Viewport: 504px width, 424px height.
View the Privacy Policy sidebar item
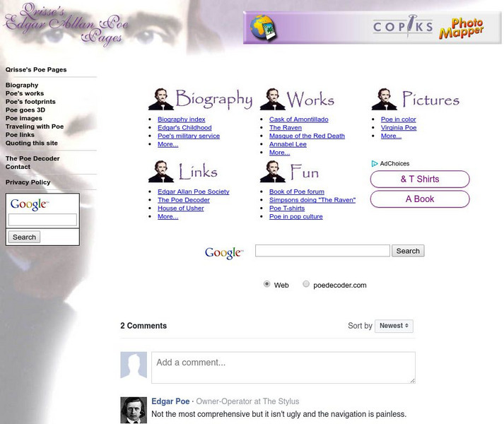28,182
